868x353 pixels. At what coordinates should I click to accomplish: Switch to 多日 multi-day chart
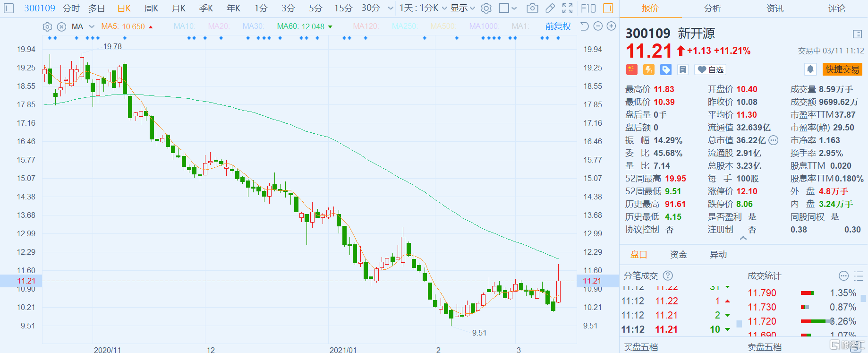(x=97, y=8)
